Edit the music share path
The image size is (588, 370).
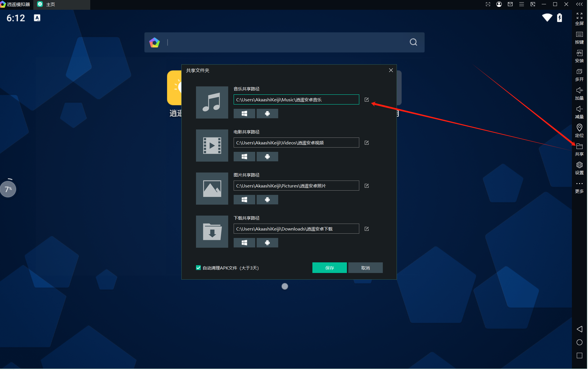pos(366,100)
